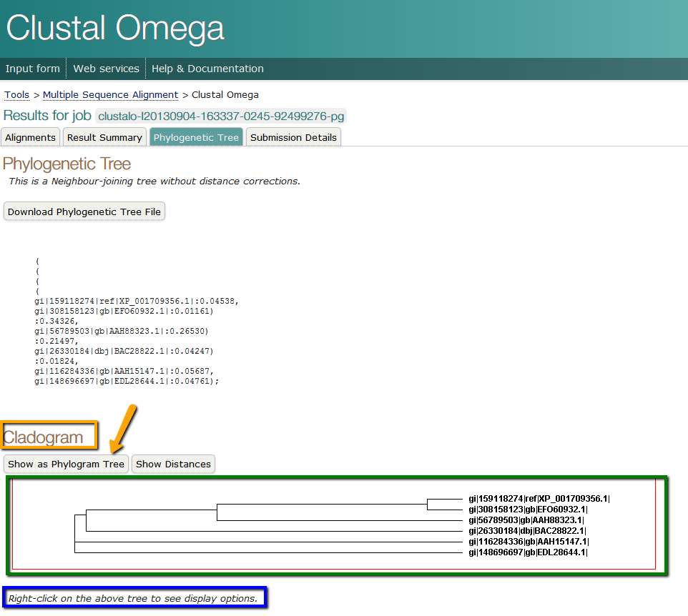Click cladogram leaf label gi|56789503|gb|AAH88323.1|
The width and height of the screenshot is (688, 616).
(x=526, y=520)
